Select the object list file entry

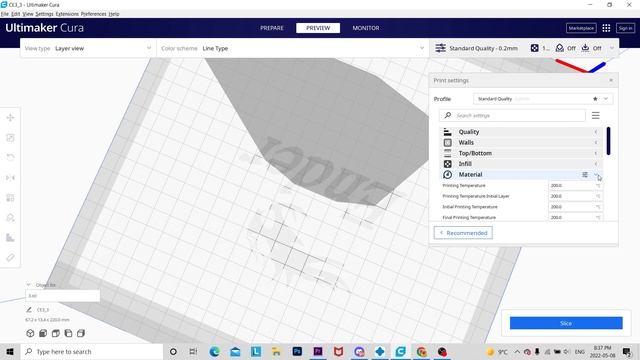click(62, 296)
